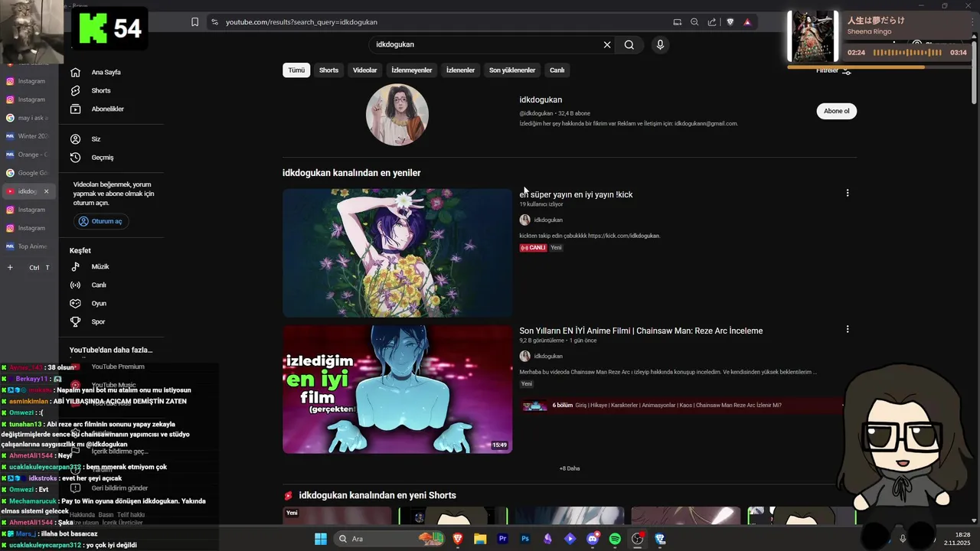Open Spor in the sidebar

coord(98,321)
